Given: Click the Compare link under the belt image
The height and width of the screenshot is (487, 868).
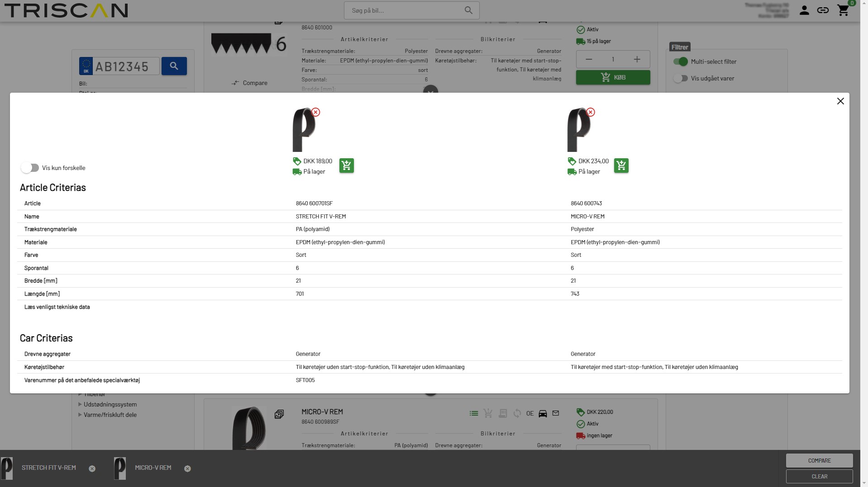Looking at the screenshot, I should coord(249,83).
